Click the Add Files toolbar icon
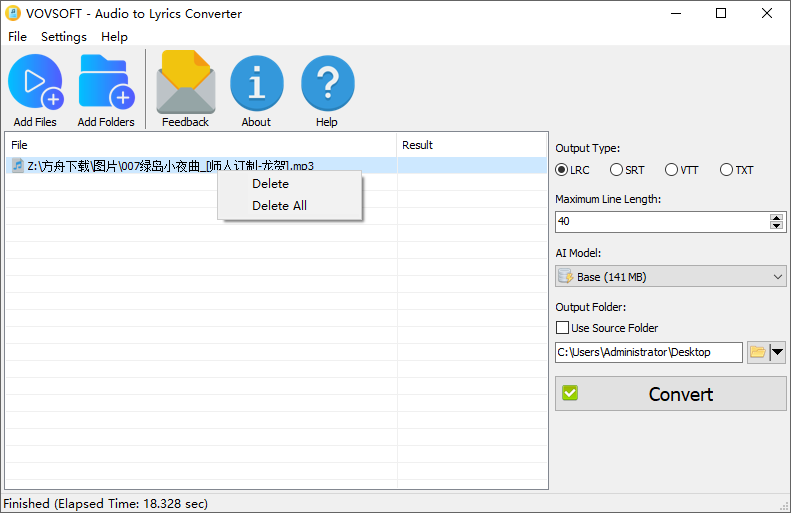 pyautogui.click(x=35, y=82)
